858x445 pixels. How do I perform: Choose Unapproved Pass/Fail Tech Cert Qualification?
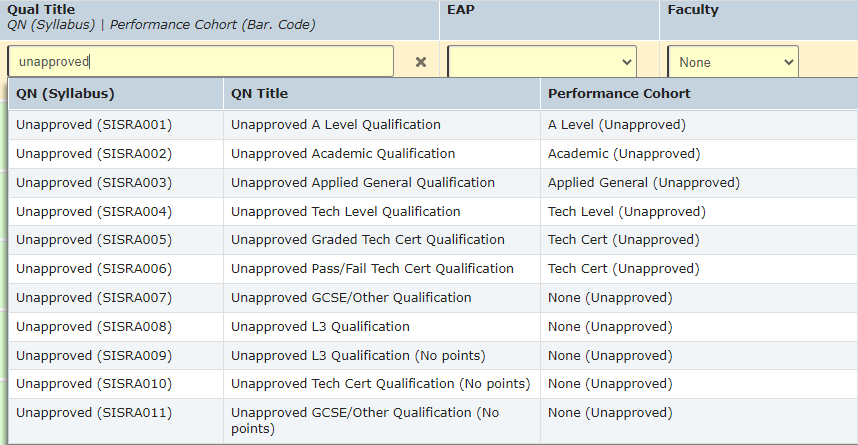pos(372,269)
